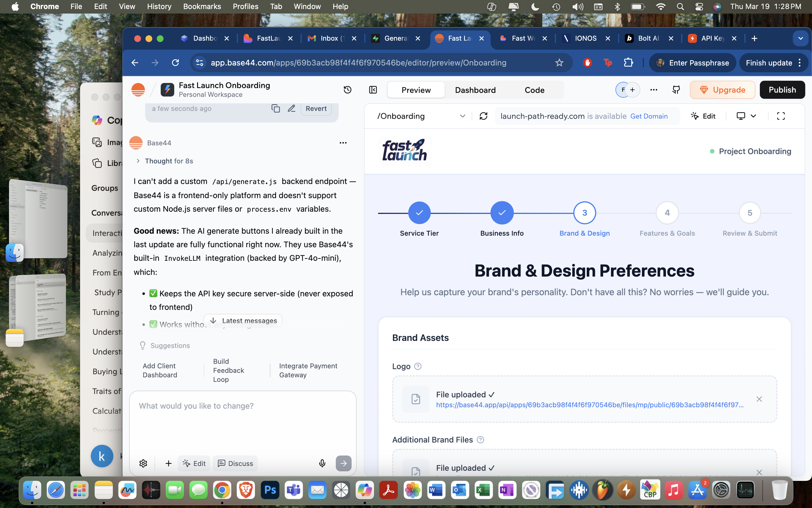This screenshot has height=508, width=812.
Task: Switch to the Preview tab
Action: tap(416, 90)
